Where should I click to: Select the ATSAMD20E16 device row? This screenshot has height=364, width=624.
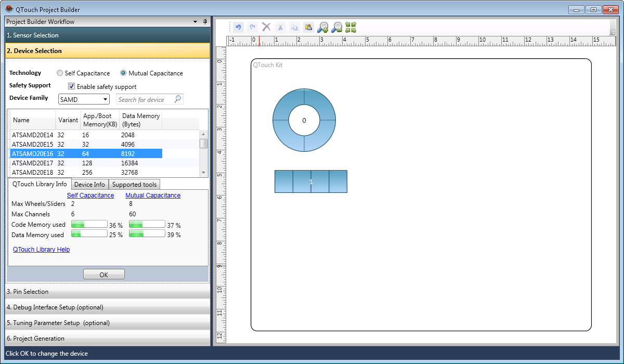(x=86, y=153)
